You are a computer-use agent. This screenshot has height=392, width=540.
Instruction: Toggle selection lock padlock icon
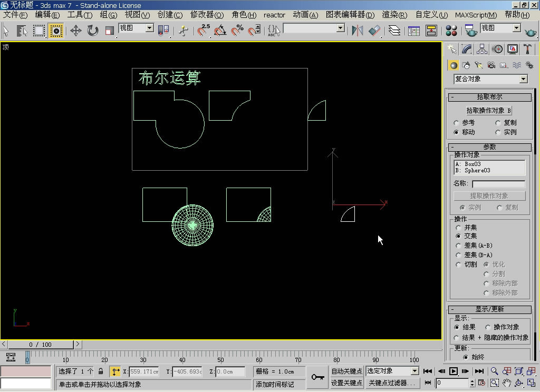[101, 371]
